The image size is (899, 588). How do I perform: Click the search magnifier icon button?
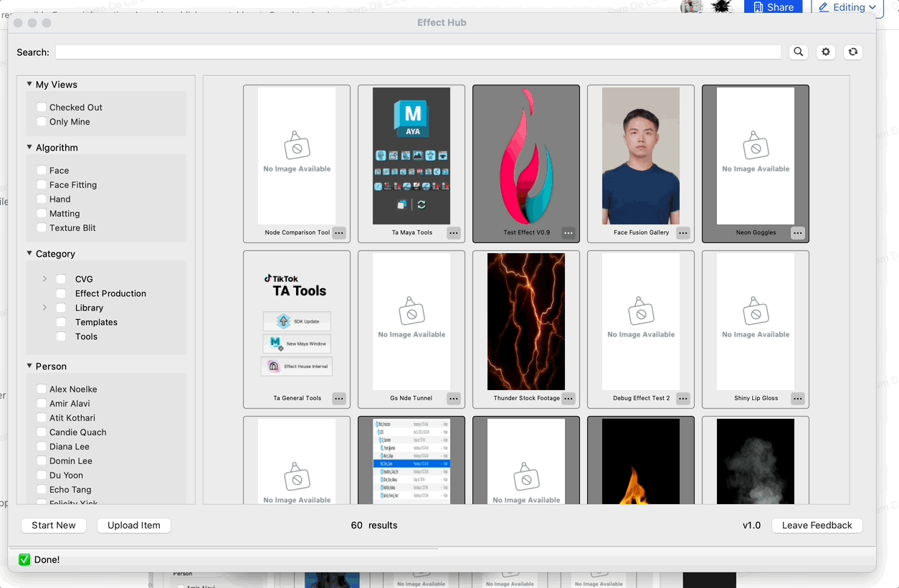pyautogui.click(x=798, y=52)
